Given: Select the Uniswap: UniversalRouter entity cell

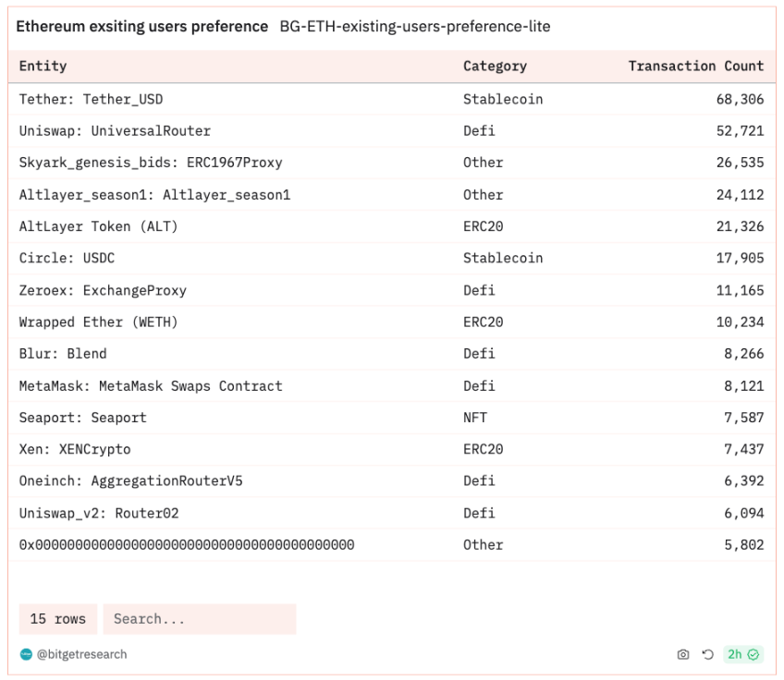Looking at the screenshot, I should pos(115,131).
